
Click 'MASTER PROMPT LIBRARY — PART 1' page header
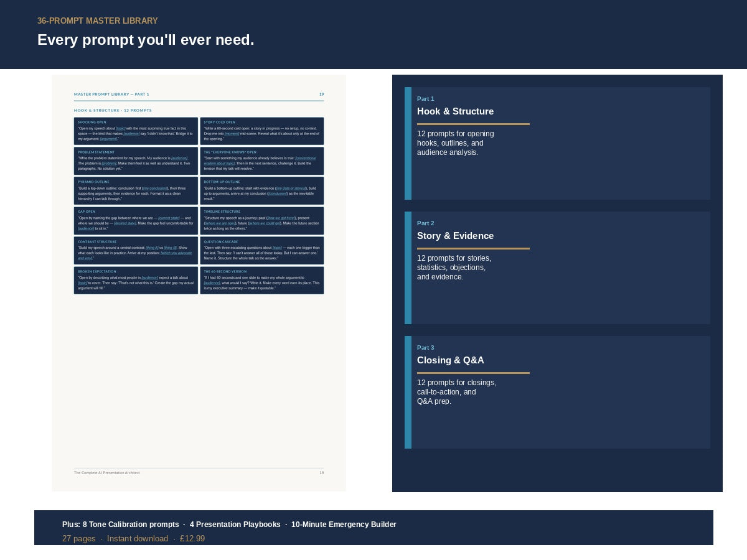point(111,94)
